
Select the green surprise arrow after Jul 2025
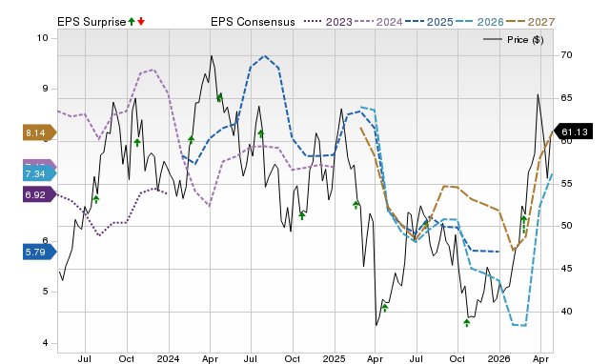coord(426,224)
